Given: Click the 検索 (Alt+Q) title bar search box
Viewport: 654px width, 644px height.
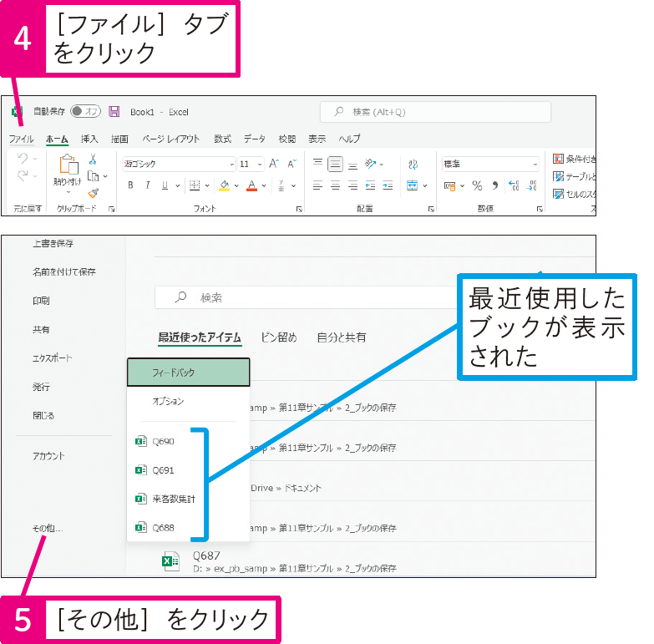Looking at the screenshot, I should click(435, 112).
